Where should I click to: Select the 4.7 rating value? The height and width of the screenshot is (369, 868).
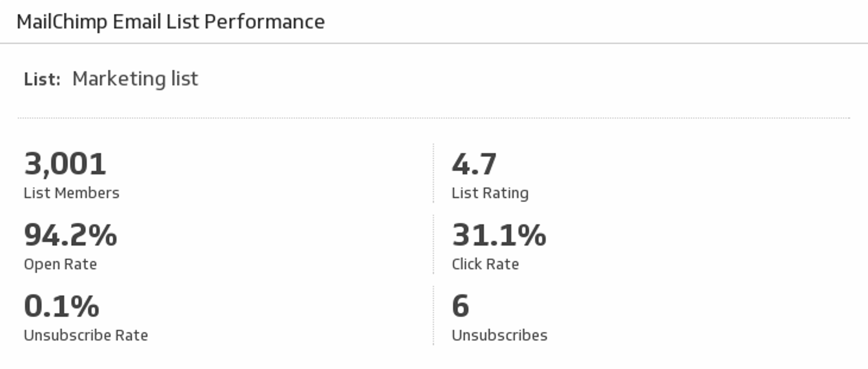(474, 163)
